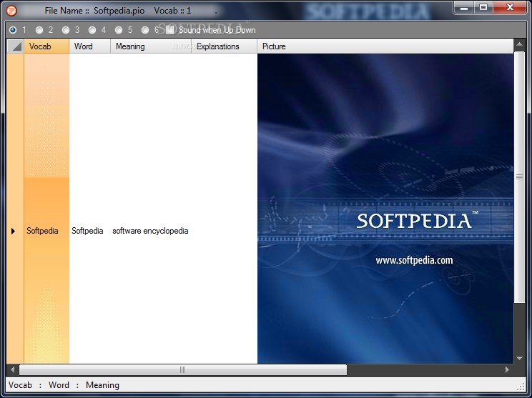This screenshot has width=532, height=398.
Task: Click the vertical scrollbar up arrow
Action: (x=519, y=44)
